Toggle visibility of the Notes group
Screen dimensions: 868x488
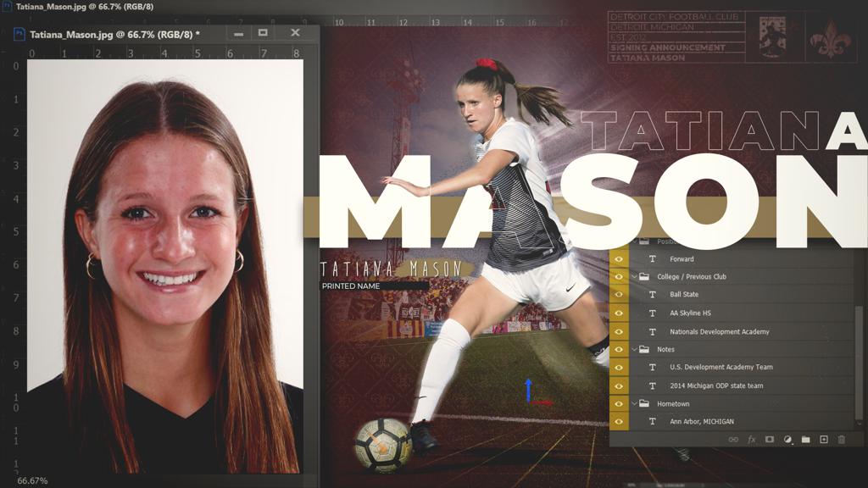(x=619, y=349)
